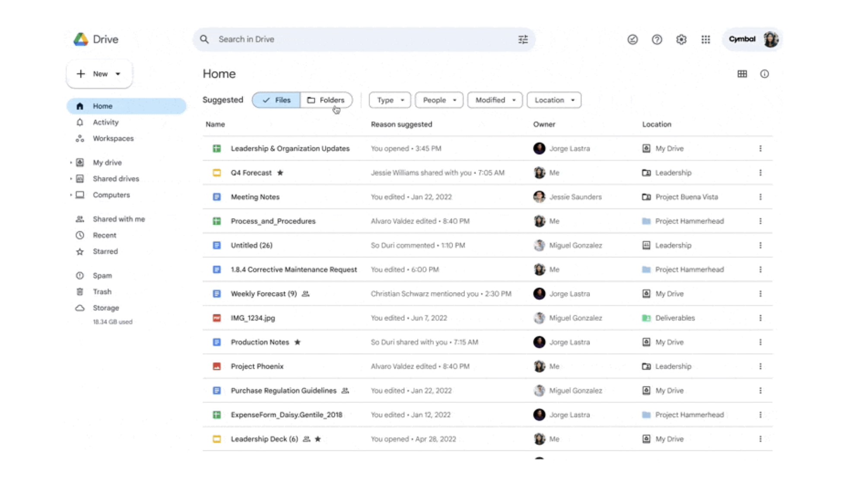Switch to grid view layout icon
Image resolution: width=864 pixels, height=504 pixels.
[x=742, y=74]
